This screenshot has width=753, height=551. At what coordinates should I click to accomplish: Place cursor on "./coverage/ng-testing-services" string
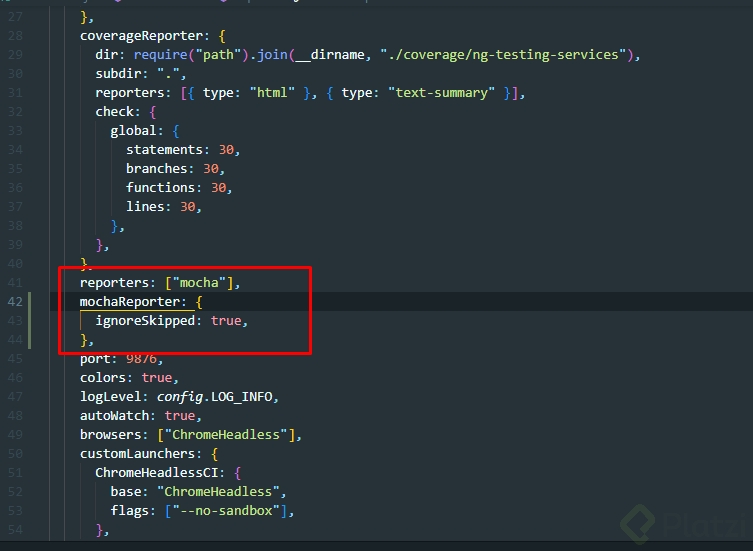pos(504,55)
